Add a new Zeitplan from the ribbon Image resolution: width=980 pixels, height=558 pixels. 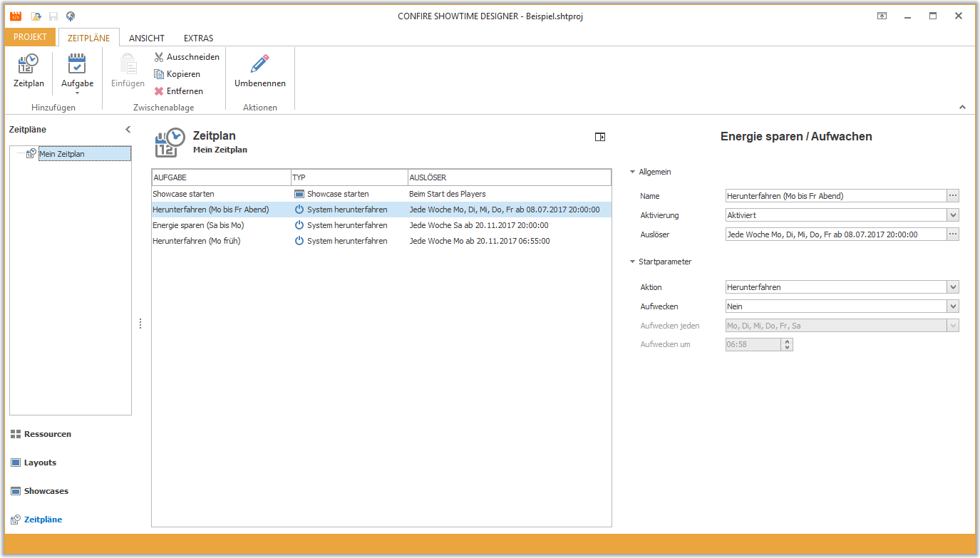point(29,71)
